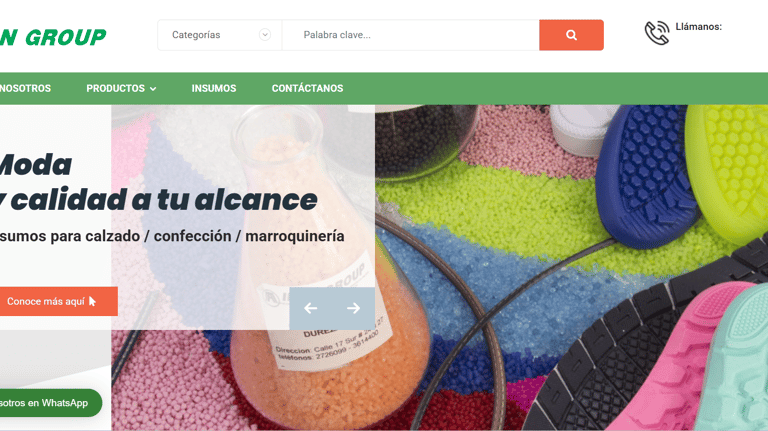768x431 pixels.
Task: Open the NOSOTROS page
Action: [25, 89]
